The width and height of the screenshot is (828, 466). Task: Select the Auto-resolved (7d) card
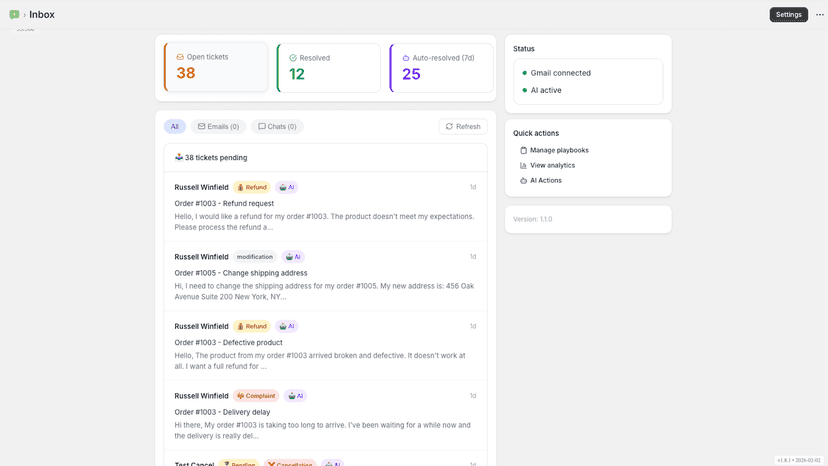[x=441, y=68]
